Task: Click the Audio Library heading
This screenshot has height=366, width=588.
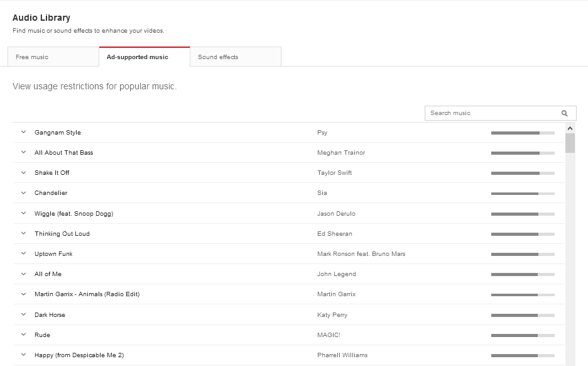Action: (41, 18)
